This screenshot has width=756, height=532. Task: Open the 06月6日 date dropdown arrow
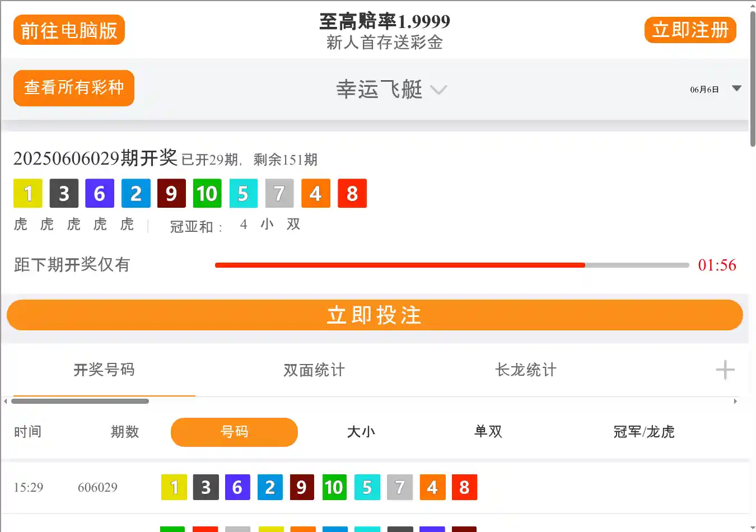[x=736, y=88]
